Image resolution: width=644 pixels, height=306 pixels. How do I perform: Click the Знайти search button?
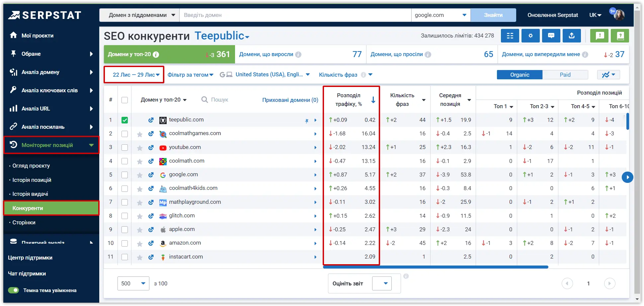[x=493, y=15]
